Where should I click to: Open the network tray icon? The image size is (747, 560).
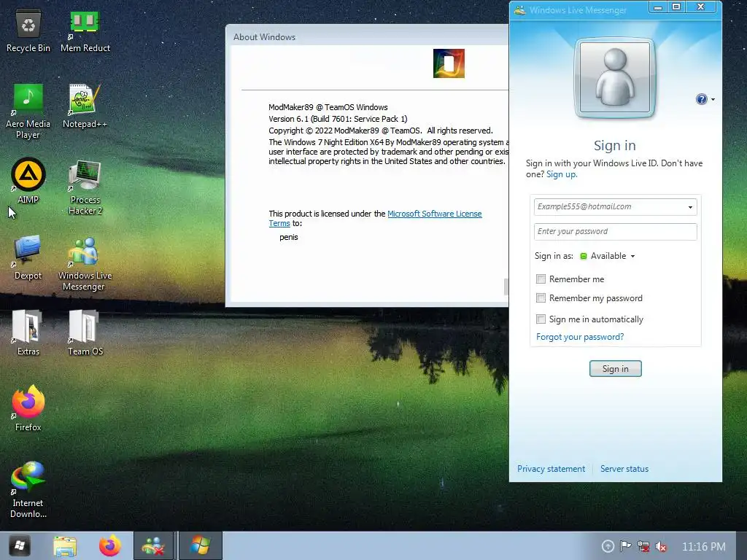tap(643, 546)
